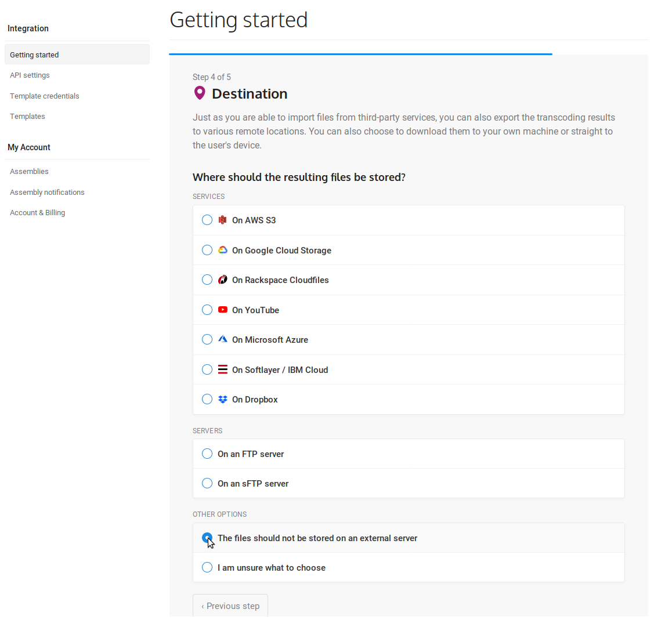672x620 pixels.
Task: Click the Softlayer IBM Cloud icon
Action: [222, 369]
